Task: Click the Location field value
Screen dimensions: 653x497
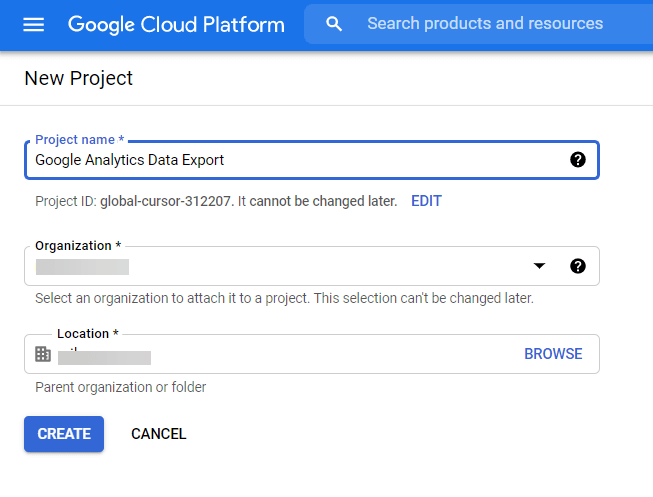Action: 104,357
